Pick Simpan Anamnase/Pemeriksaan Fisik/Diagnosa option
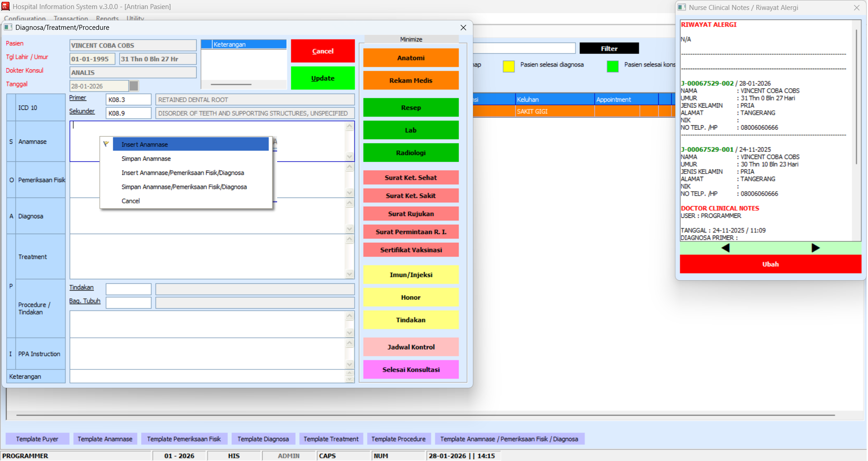This screenshot has width=868, height=461. coord(184,187)
